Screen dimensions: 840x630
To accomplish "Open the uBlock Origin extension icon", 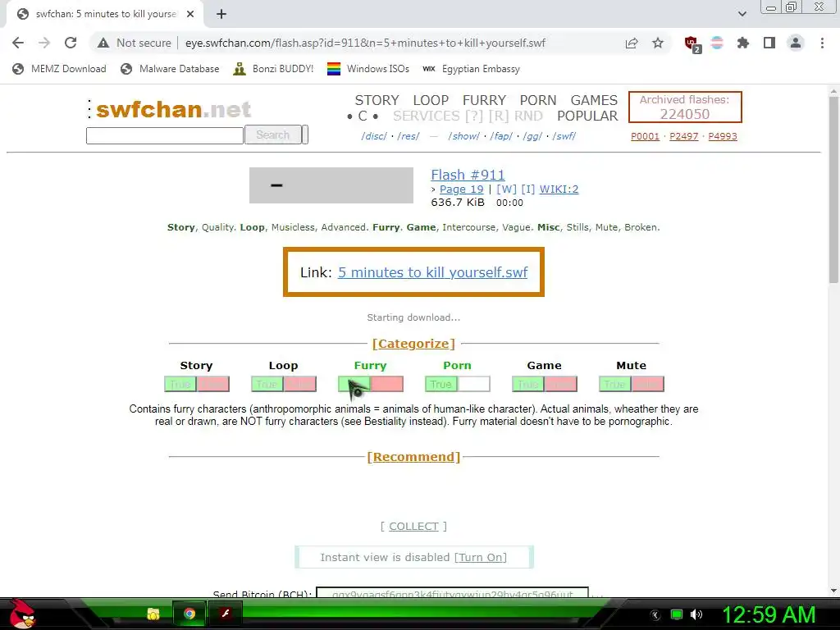I will (x=692, y=44).
